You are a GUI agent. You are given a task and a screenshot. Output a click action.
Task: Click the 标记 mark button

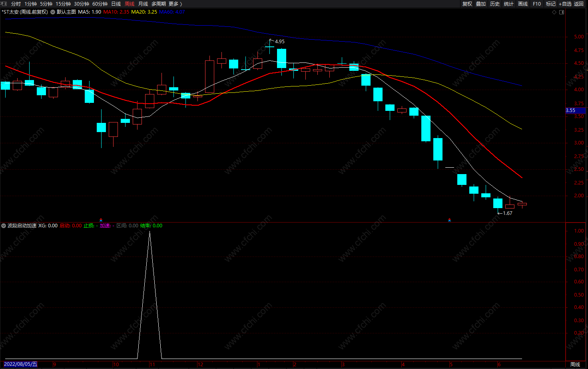tap(551, 4)
